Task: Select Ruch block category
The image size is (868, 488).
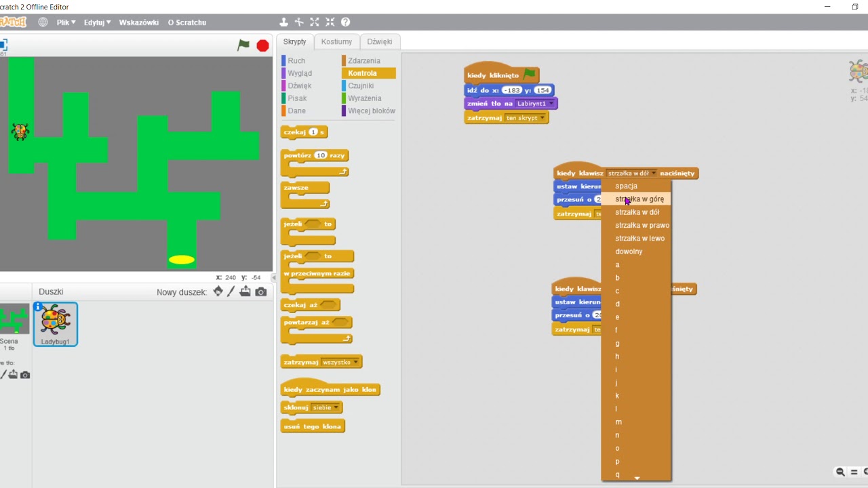Action: click(296, 61)
